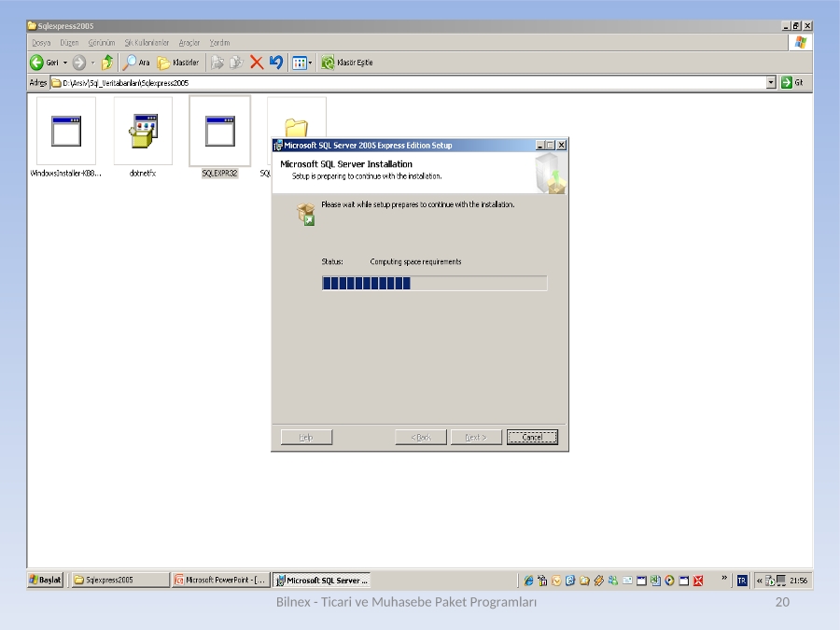
Task: Click Klasör Eşitle sync button
Action: tap(347, 63)
